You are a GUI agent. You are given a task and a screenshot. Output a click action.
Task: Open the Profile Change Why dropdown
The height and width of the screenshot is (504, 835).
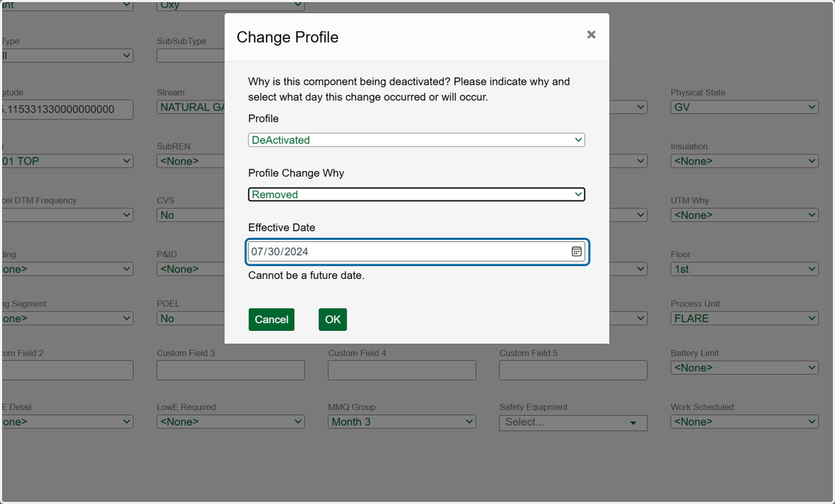coord(416,195)
